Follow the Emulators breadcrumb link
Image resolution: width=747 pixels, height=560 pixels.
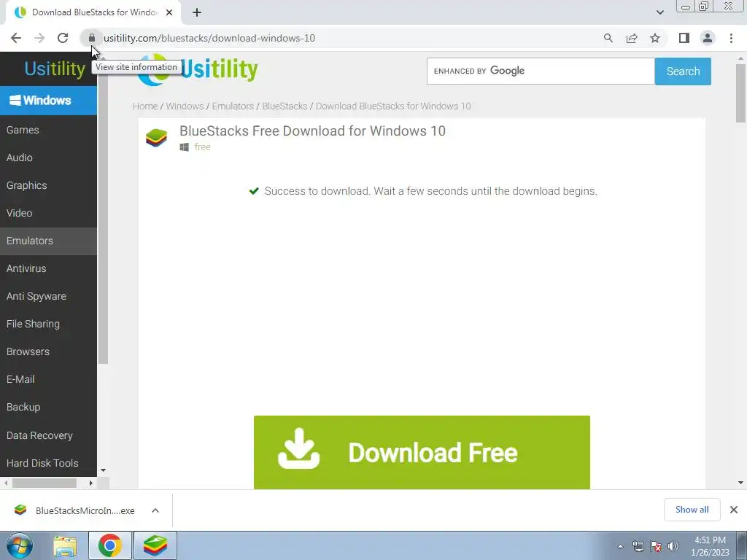pyautogui.click(x=233, y=106)
